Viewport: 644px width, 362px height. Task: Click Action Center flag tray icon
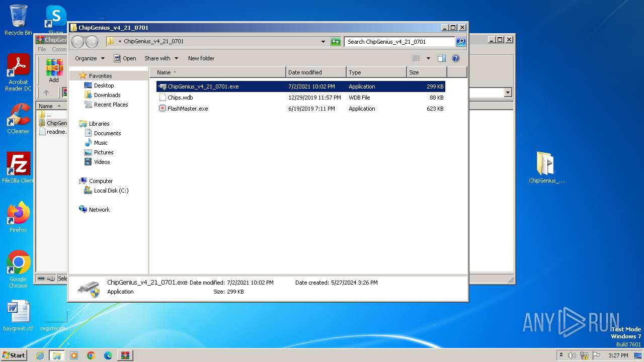(x=596, y=355)
